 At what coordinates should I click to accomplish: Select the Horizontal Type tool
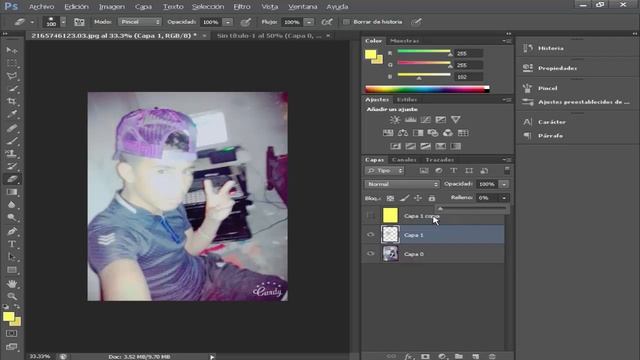tap(12, 244)
